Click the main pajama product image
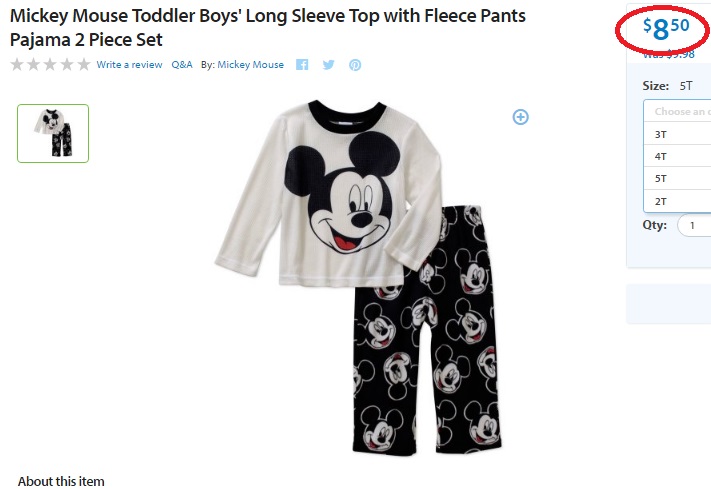 [x=358, y=278]
